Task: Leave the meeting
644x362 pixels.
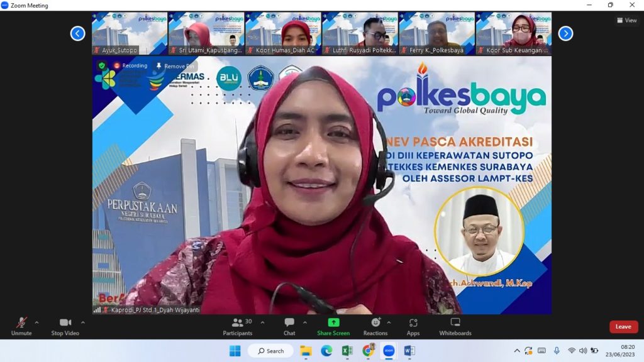Action: [623, 327]
